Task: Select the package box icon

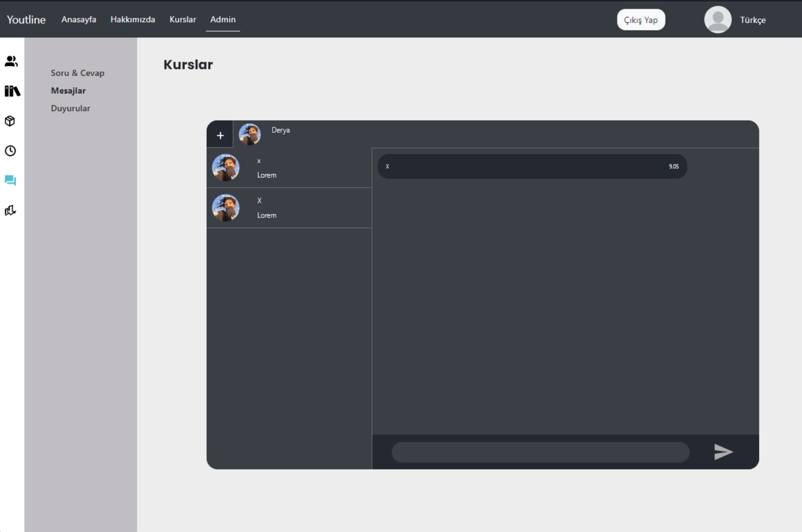Action: tap(10, 121)
